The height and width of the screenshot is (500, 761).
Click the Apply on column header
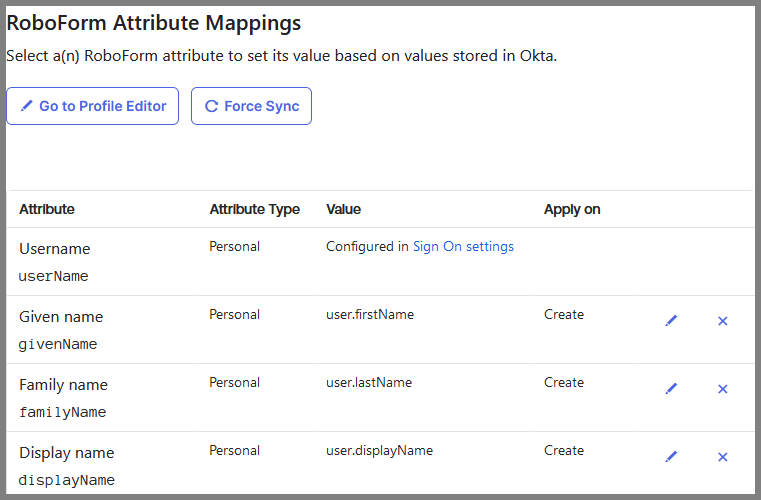click(572, 210)
